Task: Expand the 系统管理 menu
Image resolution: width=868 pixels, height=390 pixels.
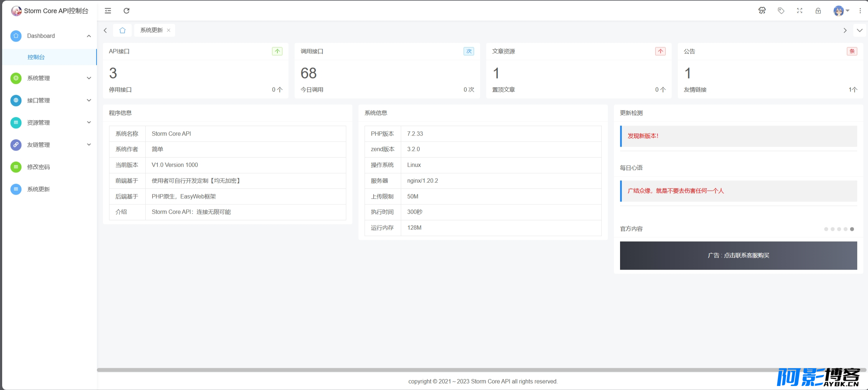Action: [x=49, y=78]
